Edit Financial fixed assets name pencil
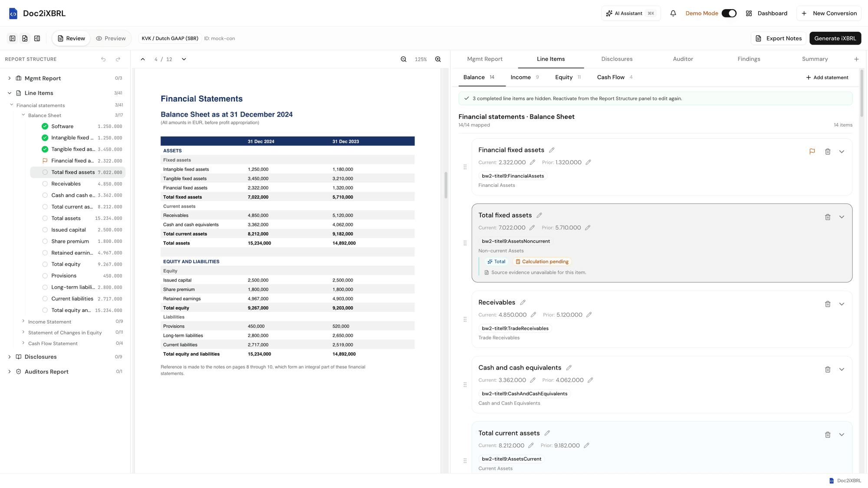The height and width of the screenshot is (488, 868). [552, 150]
